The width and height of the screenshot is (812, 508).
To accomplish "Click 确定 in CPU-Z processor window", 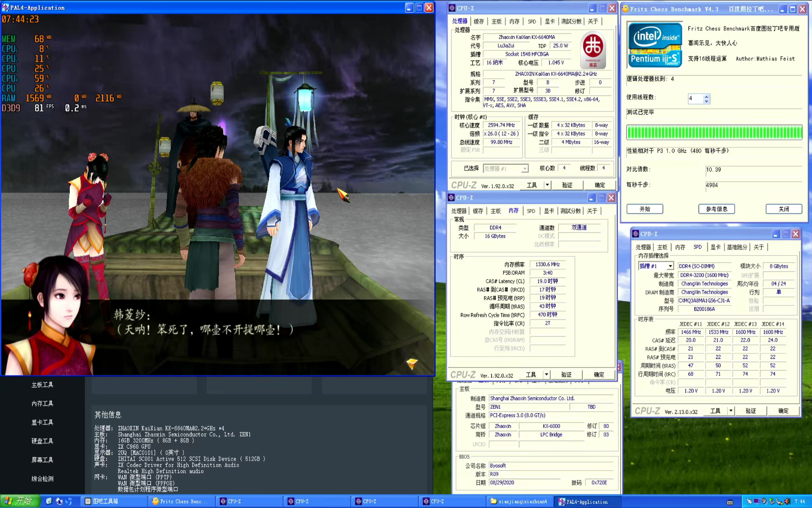I will tap(600, 185).
